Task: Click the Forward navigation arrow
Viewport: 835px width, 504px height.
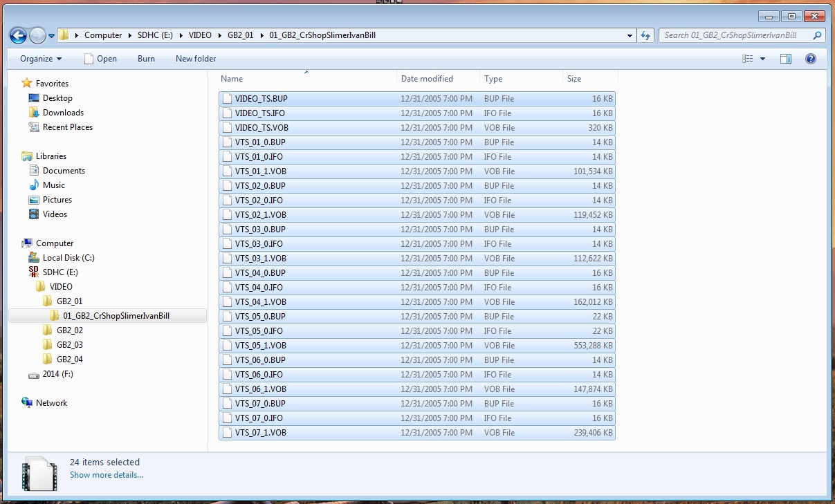Action: click(x=37, y=35)
